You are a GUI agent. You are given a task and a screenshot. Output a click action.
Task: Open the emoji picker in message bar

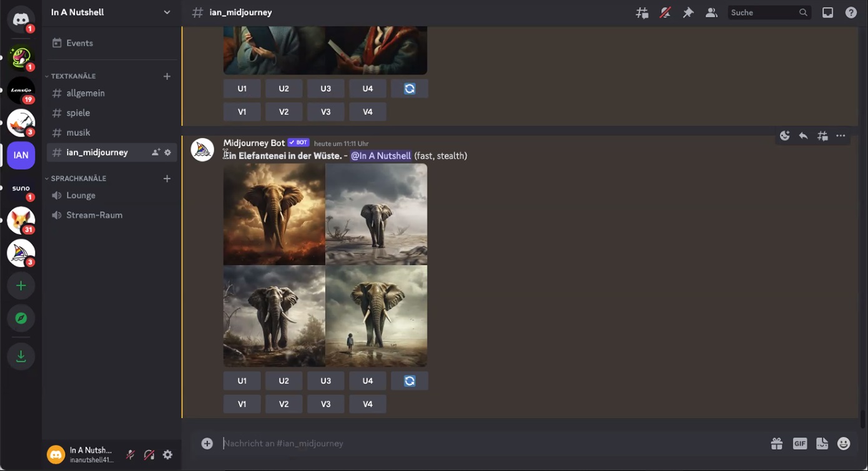[844, 444]
